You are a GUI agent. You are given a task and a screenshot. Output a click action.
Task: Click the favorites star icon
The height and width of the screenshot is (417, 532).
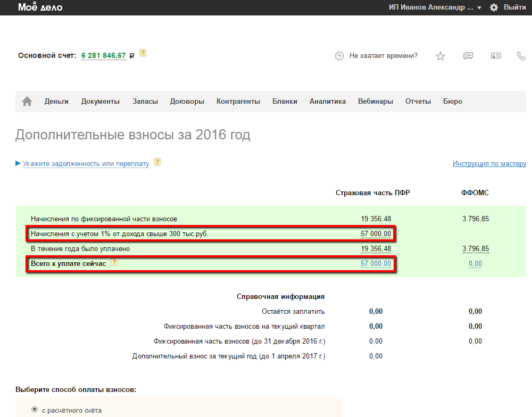click(x=440, y=56)
